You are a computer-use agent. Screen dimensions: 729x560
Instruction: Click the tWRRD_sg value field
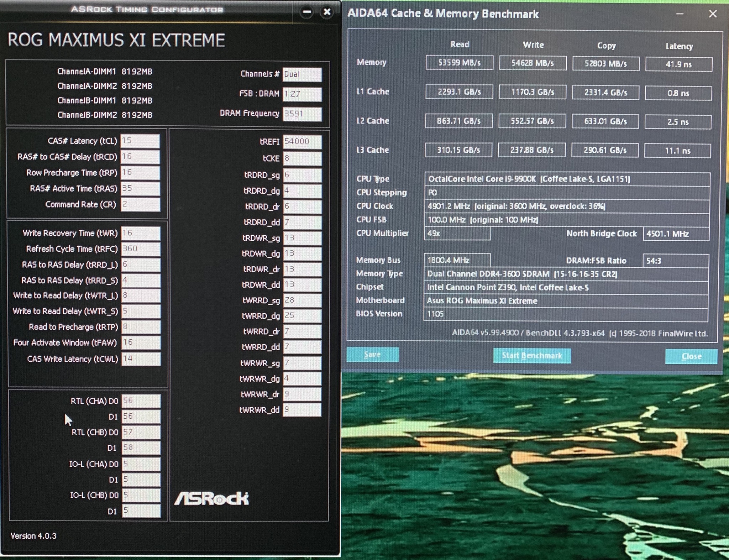click(x=302, y=300)
